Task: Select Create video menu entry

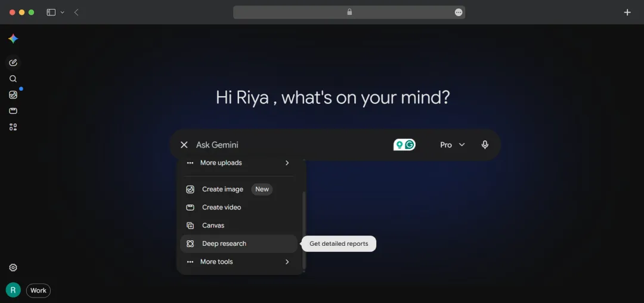Action: (239, 208)
